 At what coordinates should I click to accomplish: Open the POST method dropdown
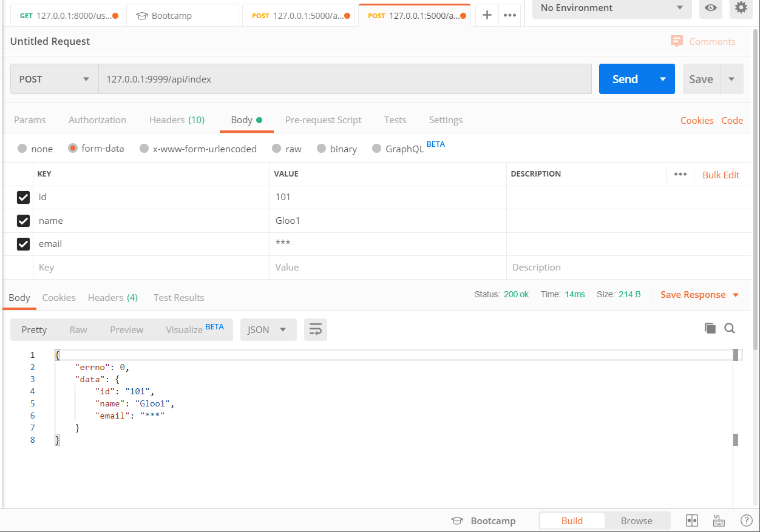[54, 79]
